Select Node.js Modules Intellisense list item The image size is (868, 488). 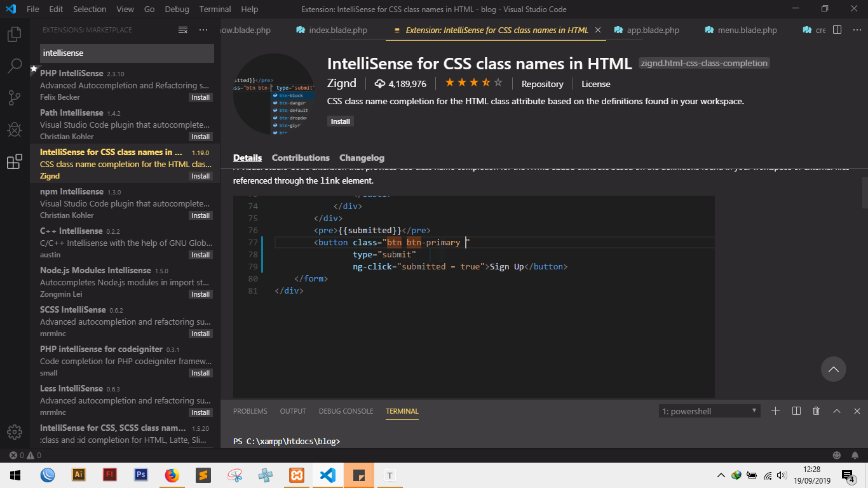pyautogui.click(x=125, y=281)
